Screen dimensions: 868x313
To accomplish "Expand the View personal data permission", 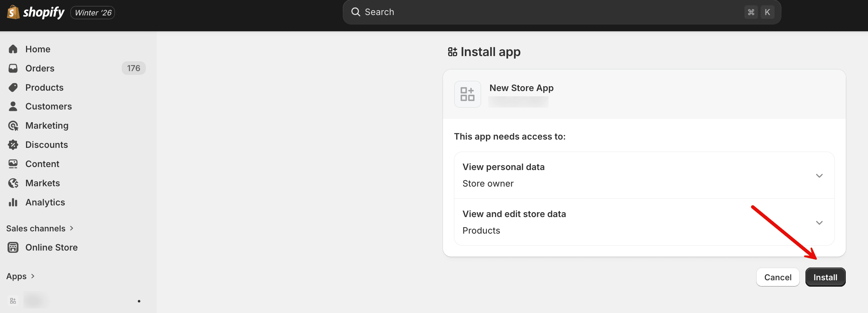I will click(x=644, y=175).
